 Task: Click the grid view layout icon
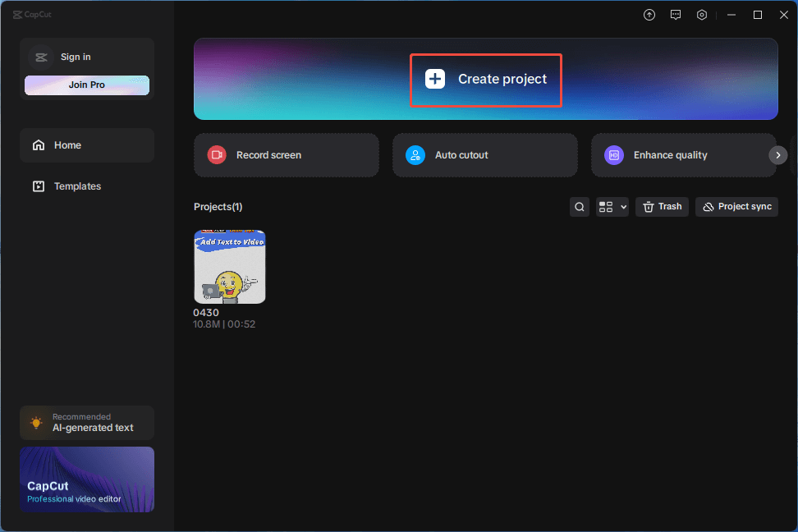pos(605,206)
